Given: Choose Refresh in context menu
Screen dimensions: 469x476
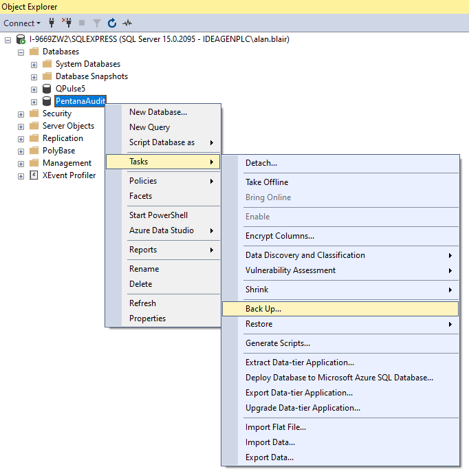Looking at the screenshot, I should 163,303.
